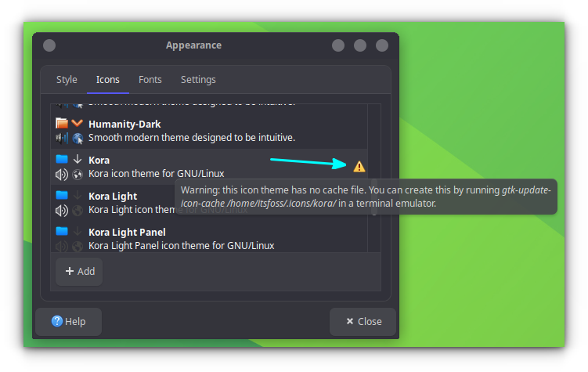This screenshot has width=588, height=372.
Task: Click the window menu circle left of title
Action: tap(49, 45)
